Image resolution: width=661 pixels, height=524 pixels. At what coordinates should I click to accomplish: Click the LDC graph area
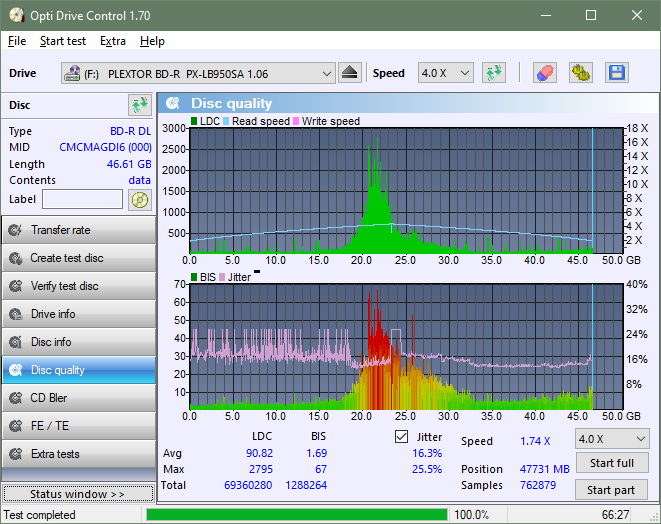tap(406, 190)
